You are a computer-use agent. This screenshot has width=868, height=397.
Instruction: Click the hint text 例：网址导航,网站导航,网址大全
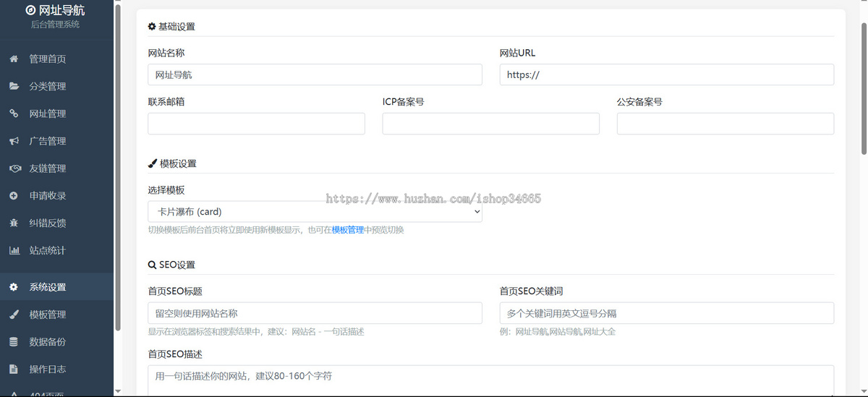558,331
